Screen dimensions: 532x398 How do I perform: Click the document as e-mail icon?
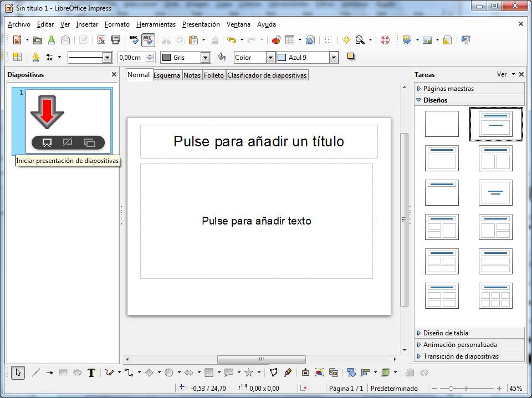coord(65,40)
